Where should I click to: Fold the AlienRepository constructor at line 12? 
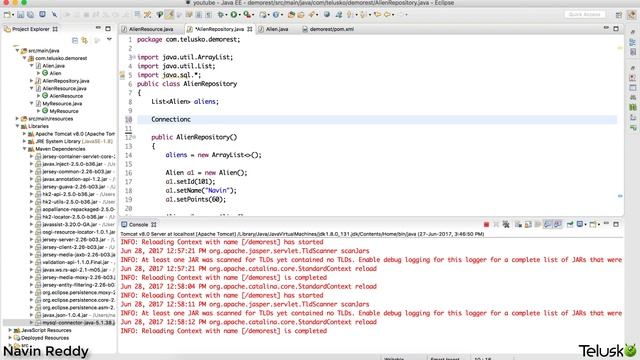[134, 137]
